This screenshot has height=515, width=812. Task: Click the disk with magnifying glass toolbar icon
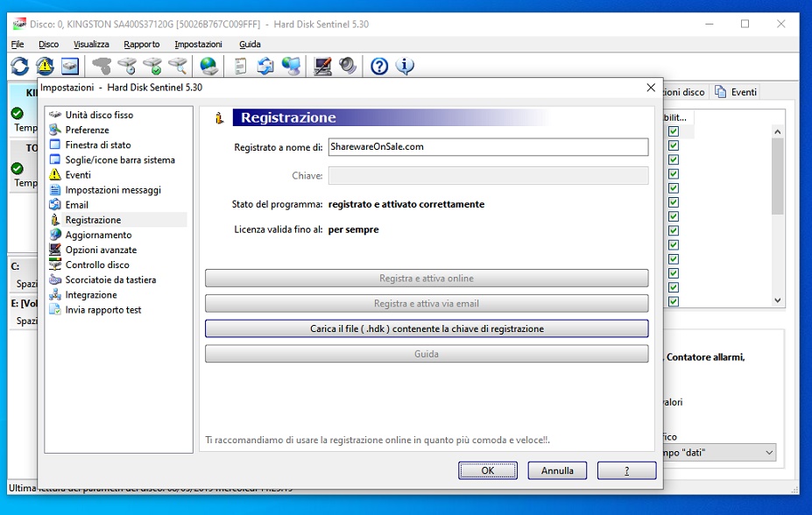pyautogui.click(x=178, y=67)
